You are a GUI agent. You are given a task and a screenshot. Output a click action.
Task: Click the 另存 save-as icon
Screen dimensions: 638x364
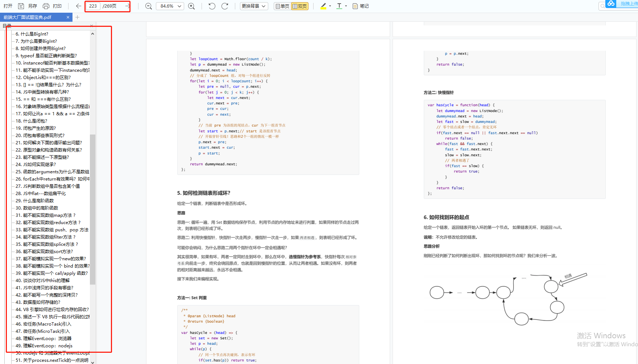pyautogui.click(x=21, y=6)
